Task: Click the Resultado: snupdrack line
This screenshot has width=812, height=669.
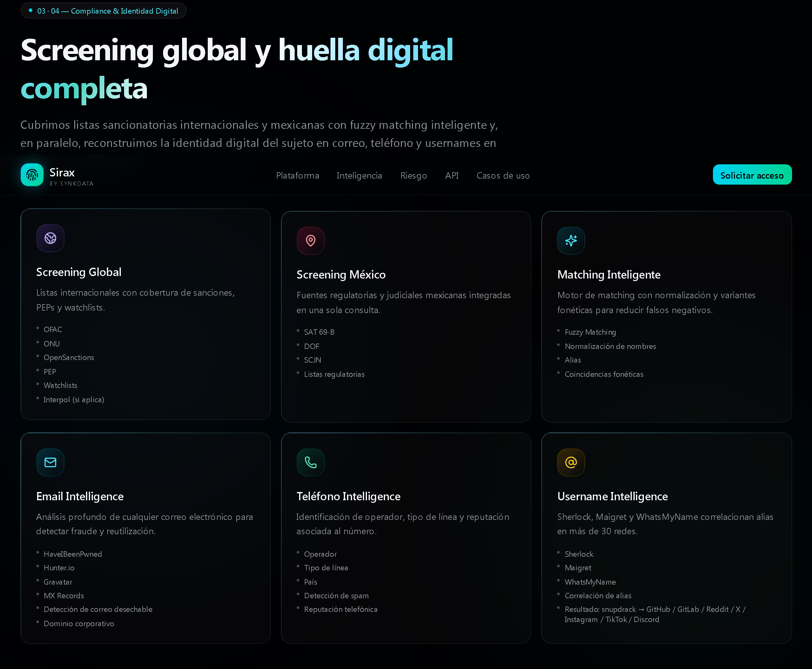Action: pos(655,614)
